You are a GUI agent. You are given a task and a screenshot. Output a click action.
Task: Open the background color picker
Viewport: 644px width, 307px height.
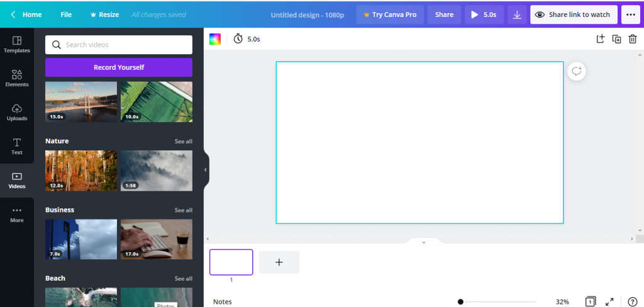(x=215, y=39)
